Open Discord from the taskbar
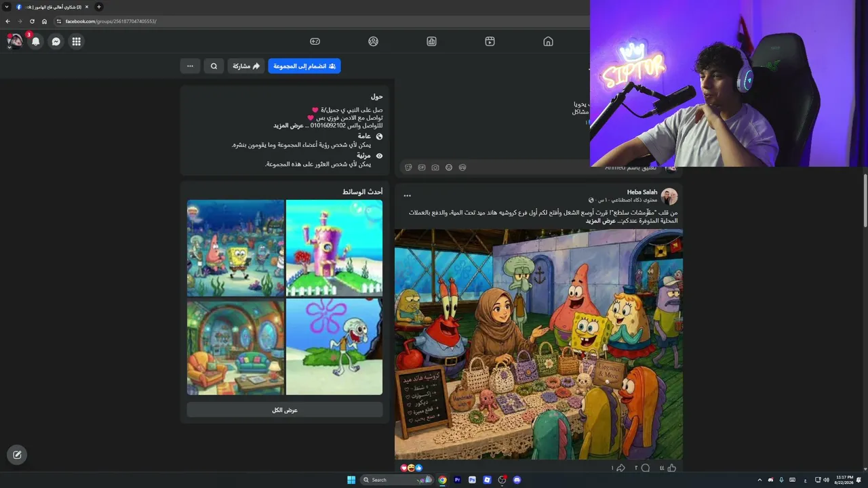The width and height of the screenshot is (868, 488). click(517, 480)
